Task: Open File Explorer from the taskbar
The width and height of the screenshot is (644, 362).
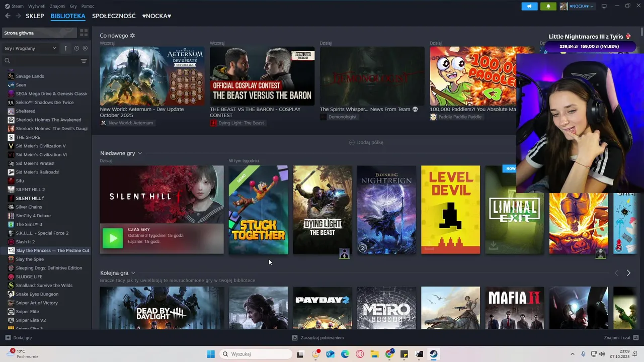Action: pyautogui.click(x=375, y=354)
